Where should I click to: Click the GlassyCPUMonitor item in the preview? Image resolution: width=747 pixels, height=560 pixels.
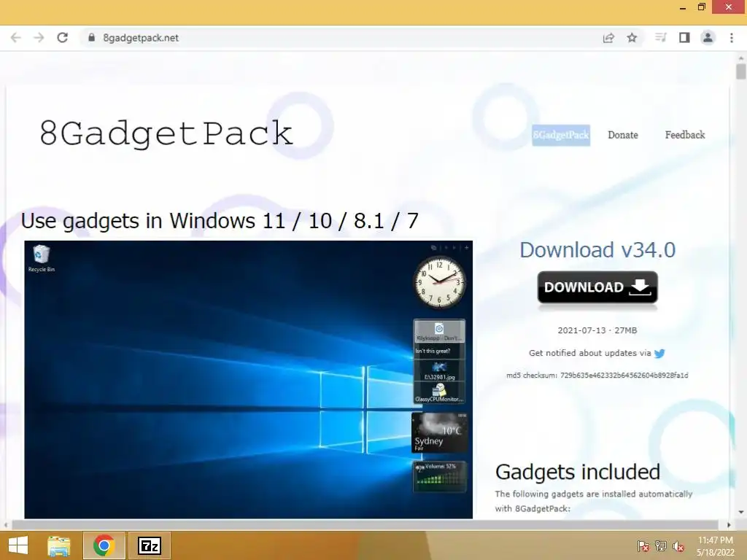click(x=438, y=393)
